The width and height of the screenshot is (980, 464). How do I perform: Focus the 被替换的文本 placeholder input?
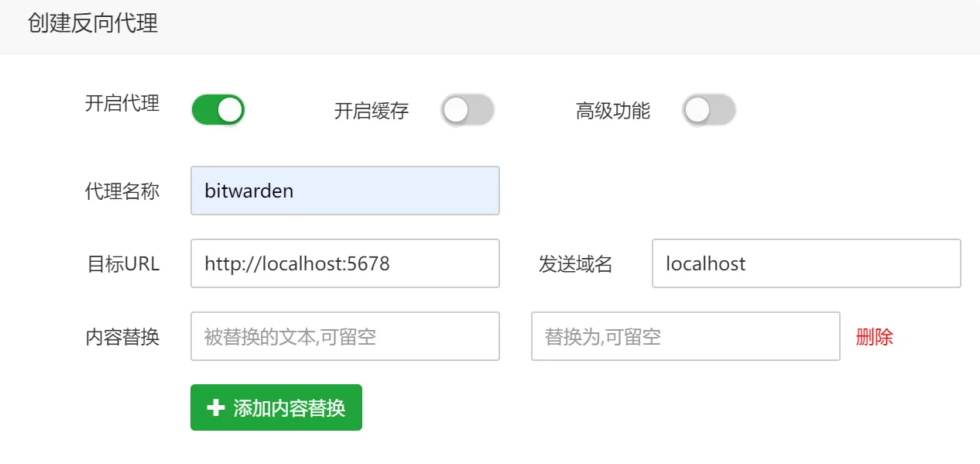(x=344, y=336)
